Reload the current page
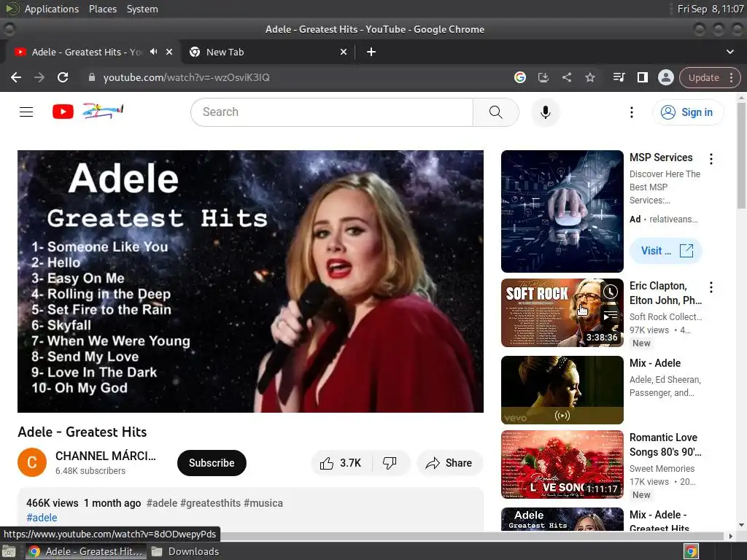Screen dimensions: 747x560 pos(63,77)
